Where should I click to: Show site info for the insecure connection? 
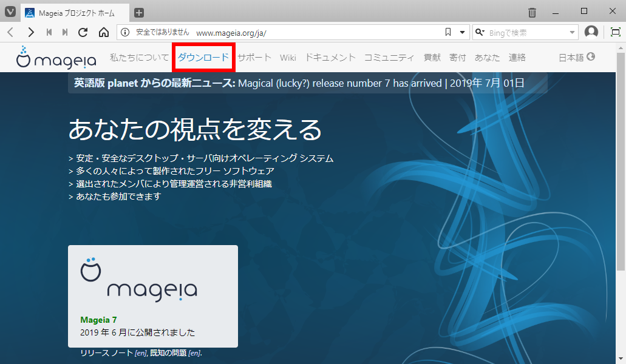125,32
